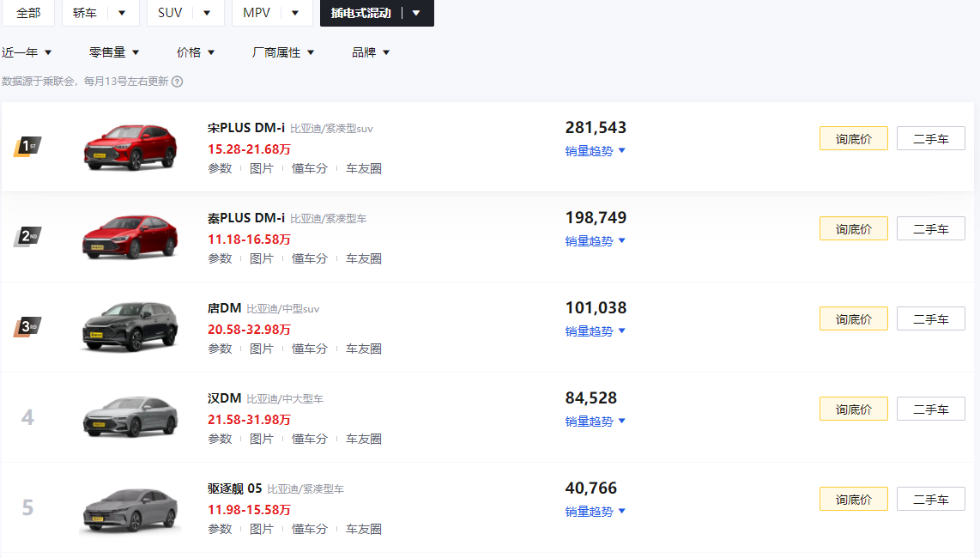
Task: Expand the 品牌 filter
Action: coord(372,52)
